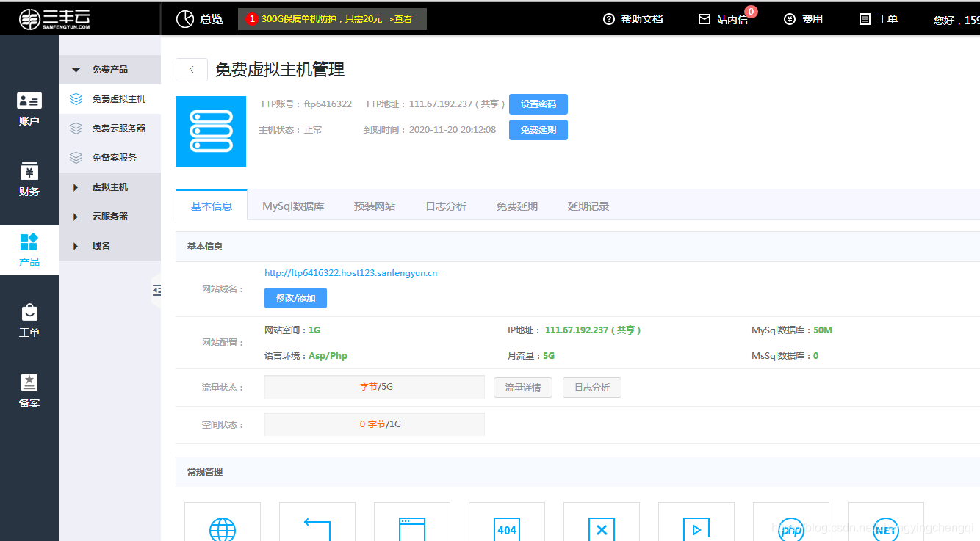Click the blue 免费延期 button

538,130
